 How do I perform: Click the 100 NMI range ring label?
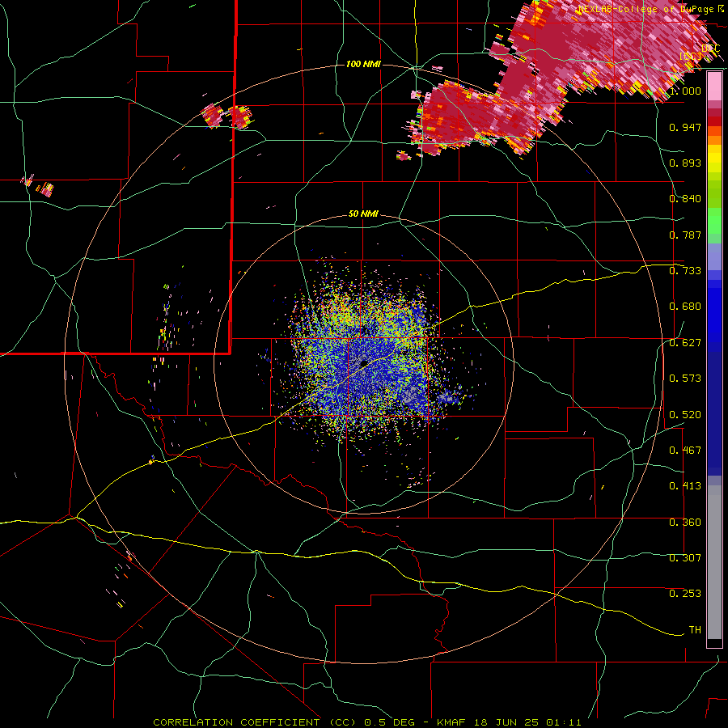(363, 64)
